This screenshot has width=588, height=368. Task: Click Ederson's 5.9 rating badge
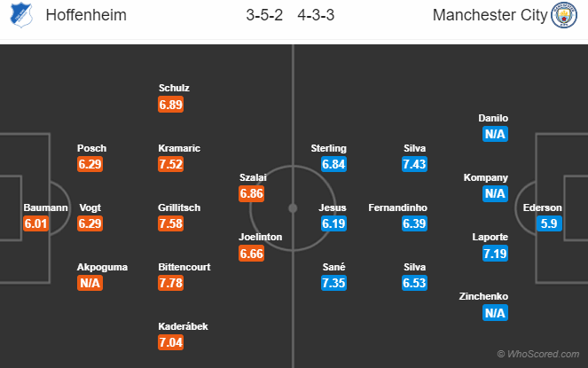[549, 223]
